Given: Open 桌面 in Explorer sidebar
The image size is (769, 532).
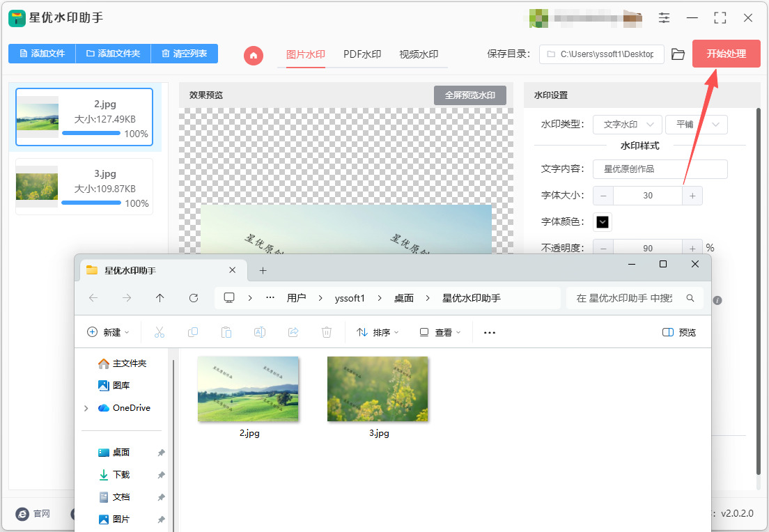Looking at the screenshot, I should click(x=114, y=452).
